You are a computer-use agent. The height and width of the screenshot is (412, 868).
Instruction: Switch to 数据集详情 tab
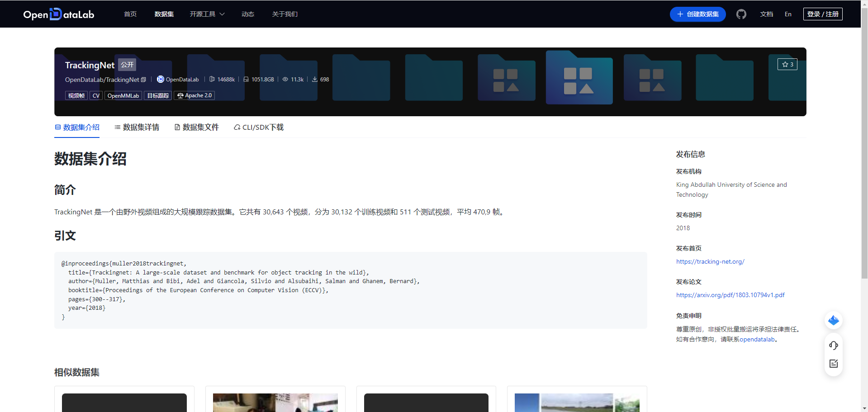tap(137, 128)
